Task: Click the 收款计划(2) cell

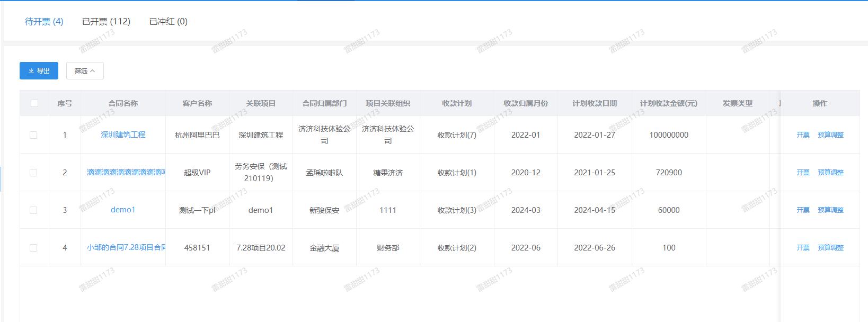Action: [x=457, y=248]
